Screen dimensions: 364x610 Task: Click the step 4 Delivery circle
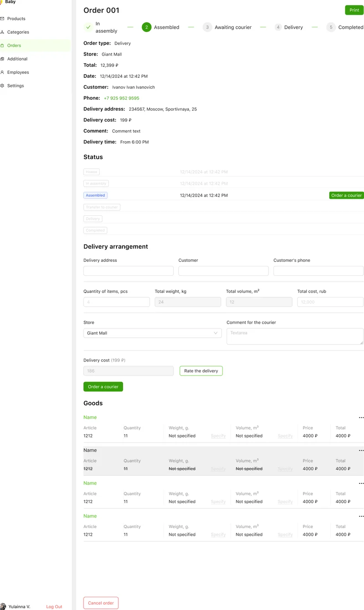point(278,27)
